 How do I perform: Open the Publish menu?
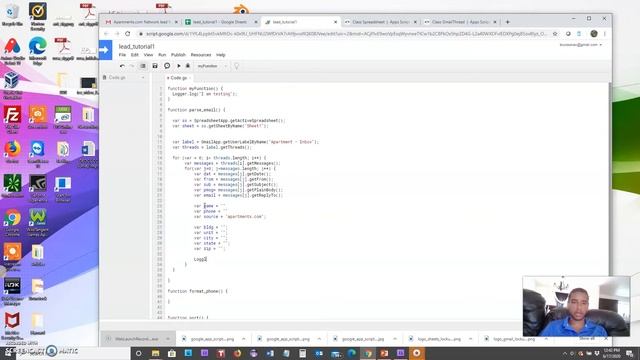pos(178,55)
